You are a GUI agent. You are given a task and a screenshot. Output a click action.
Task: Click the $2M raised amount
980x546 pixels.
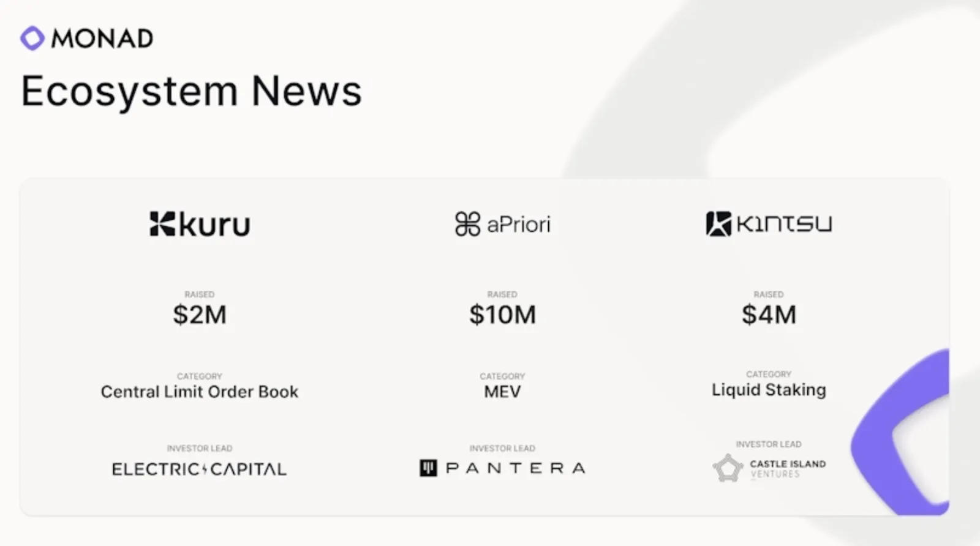click(x=200, y=315)
